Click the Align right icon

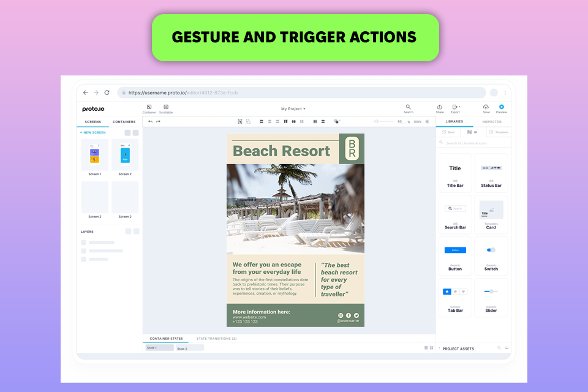click(x=277, y=121)
